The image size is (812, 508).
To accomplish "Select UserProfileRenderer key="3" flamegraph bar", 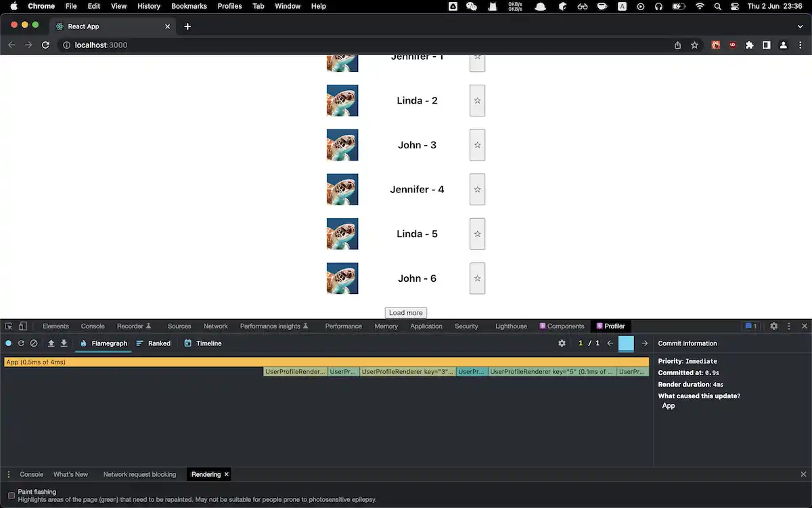I will click(x=407, y=372).
